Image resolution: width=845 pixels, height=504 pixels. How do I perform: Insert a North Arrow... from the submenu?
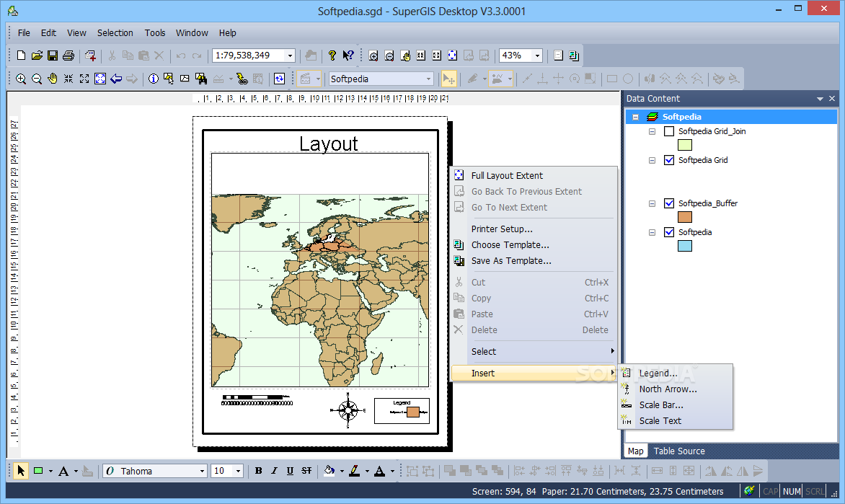[676, 389]
